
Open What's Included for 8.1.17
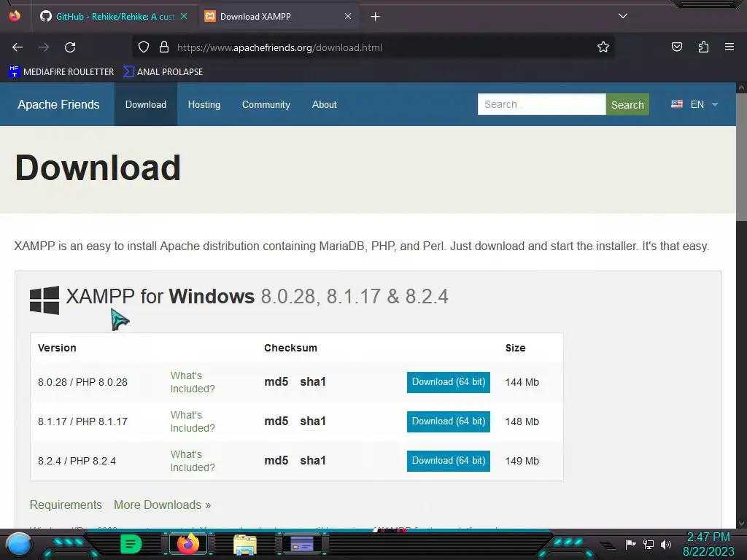(193, 421)
